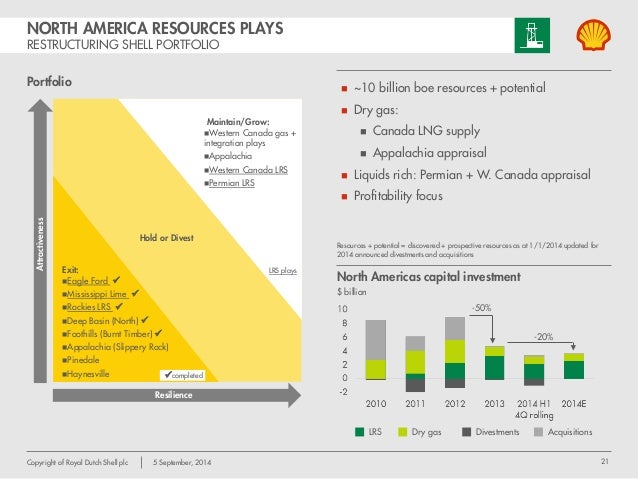The width and height of the screenshot is (638, 479).
Task: Click the Hold or Divest label
Action: pyautogui.click(x=166, y=238)
